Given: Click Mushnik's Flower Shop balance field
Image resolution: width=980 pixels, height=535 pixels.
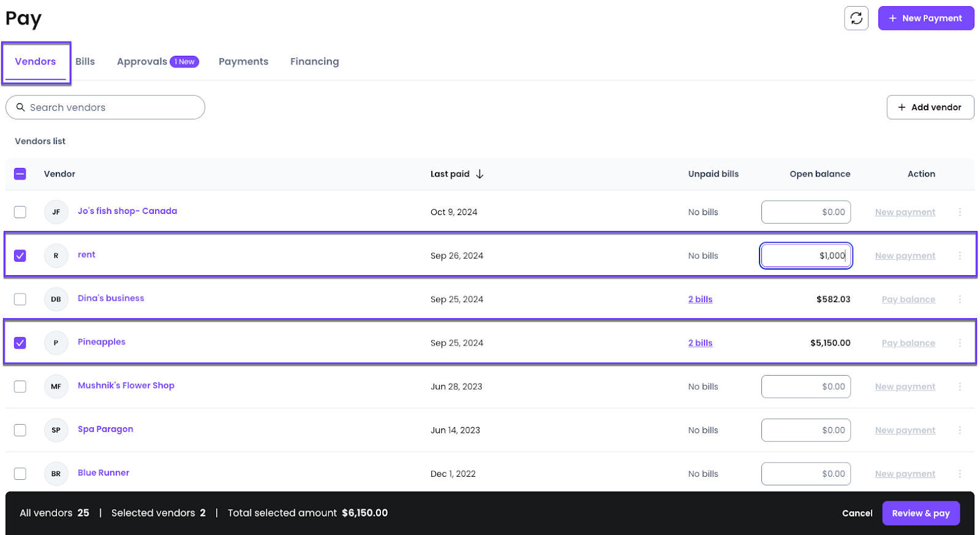Looking at the screenshot, I should [x=806, y=387].
